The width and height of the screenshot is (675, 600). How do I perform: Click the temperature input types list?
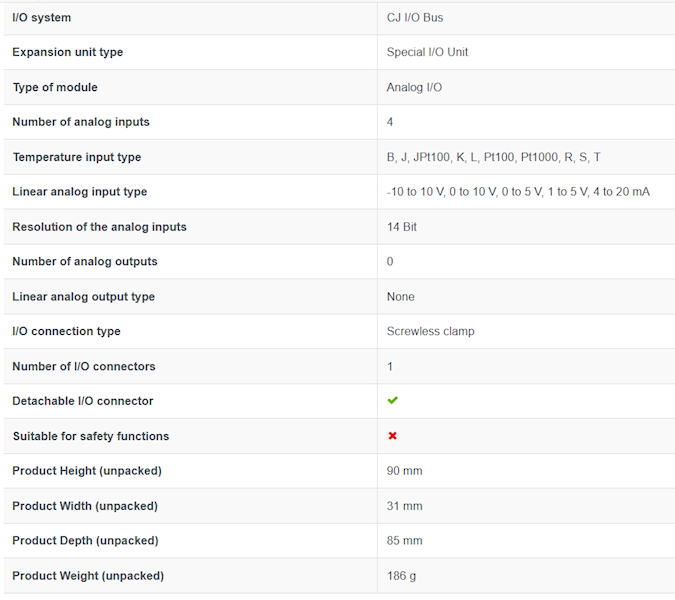point(493,157)
